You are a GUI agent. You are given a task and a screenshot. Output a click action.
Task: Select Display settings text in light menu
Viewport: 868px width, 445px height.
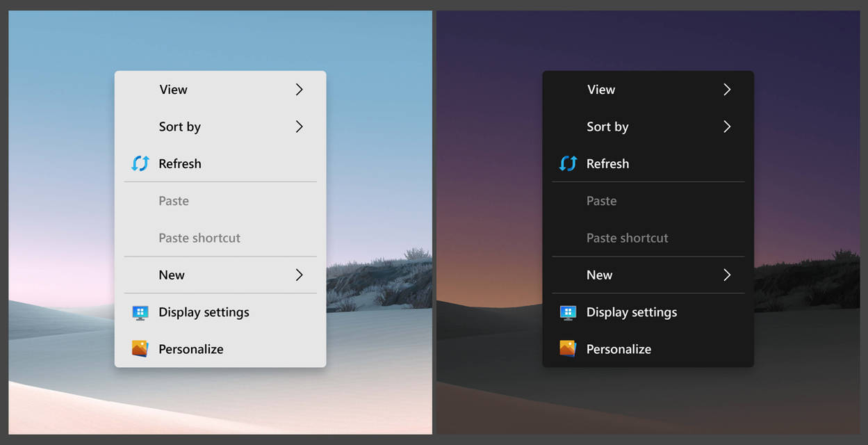[204, 312]
